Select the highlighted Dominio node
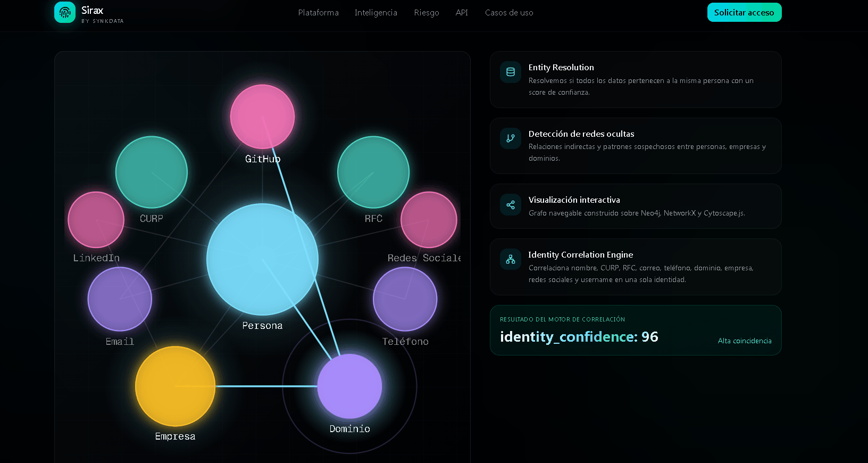Image resolution: width=868 pixels, height=463 pixels. coord(349,386)
